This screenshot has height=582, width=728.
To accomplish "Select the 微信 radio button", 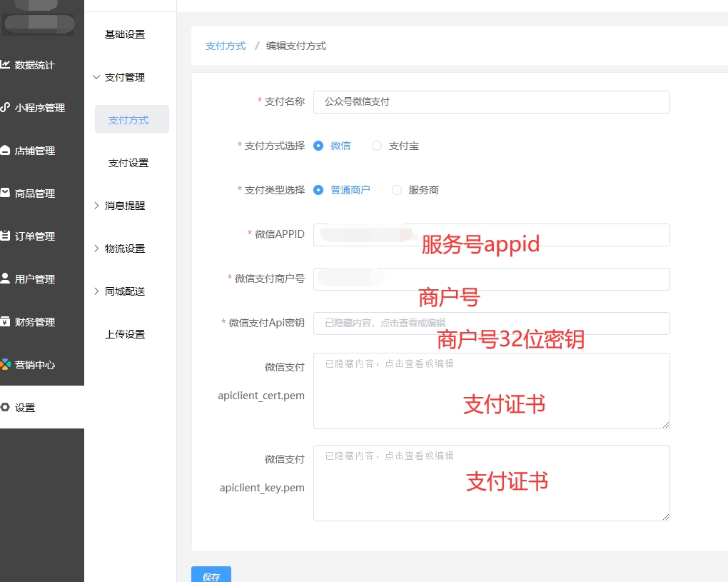I will (318, 146).
